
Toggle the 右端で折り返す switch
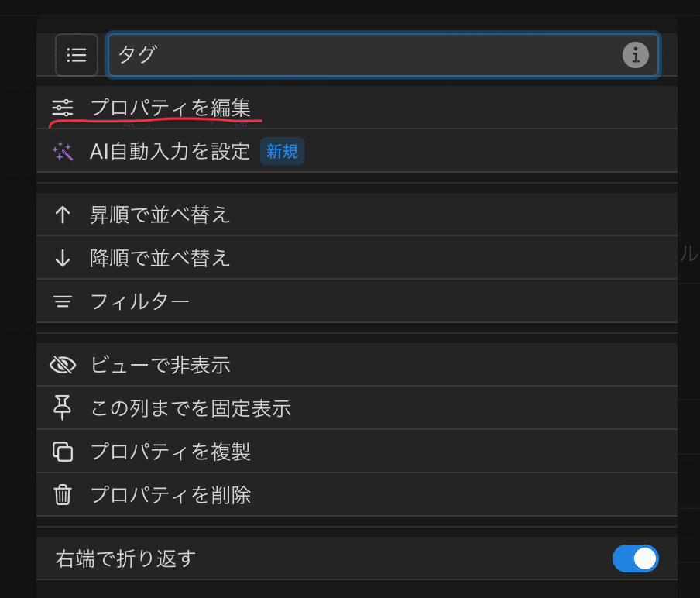635,558
